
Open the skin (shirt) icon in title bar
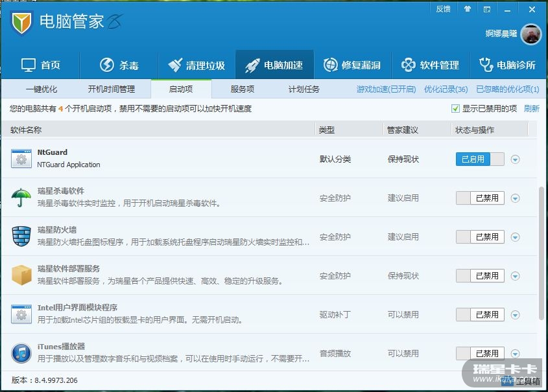pos(468,9)
